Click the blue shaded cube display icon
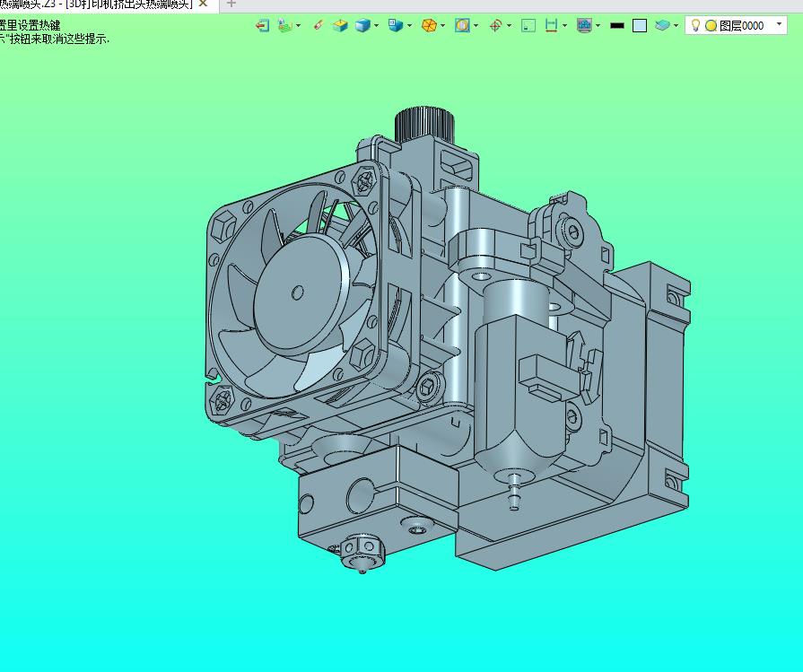Image resolution: width=803 pixels, height=672 pixels. pyautogui.click(x=362, y=25)
